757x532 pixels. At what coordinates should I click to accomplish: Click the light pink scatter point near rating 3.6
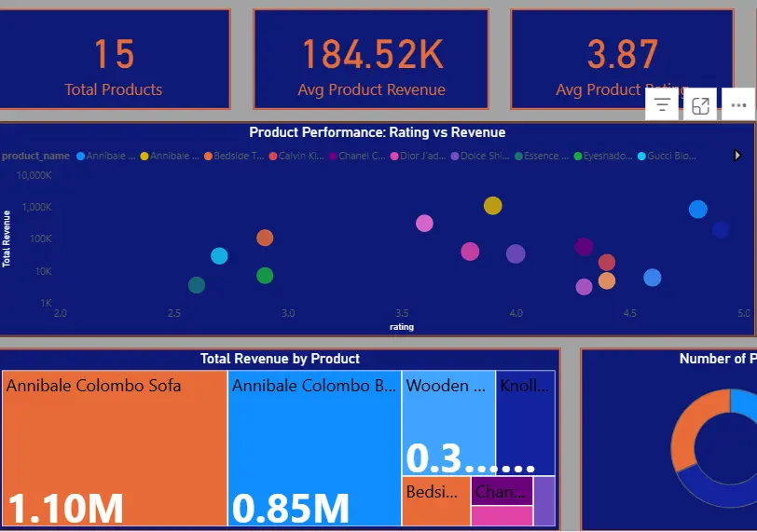click(424, 224)
